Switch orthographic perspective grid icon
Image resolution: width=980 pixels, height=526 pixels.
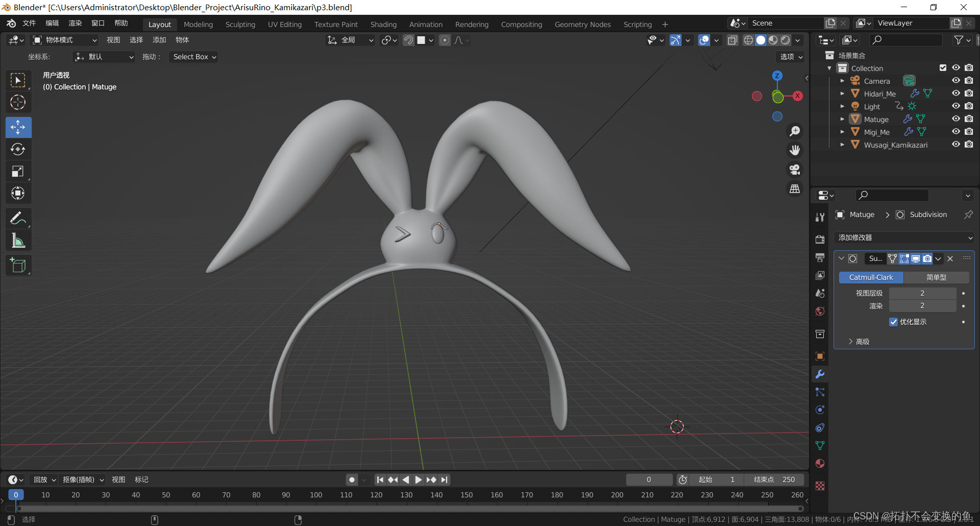795,189
